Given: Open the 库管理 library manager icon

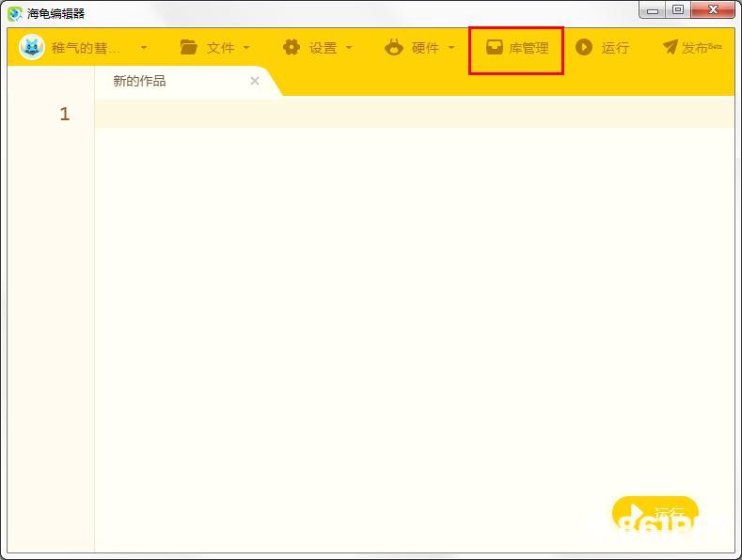Looking at the screenshot, I should 495,47.
